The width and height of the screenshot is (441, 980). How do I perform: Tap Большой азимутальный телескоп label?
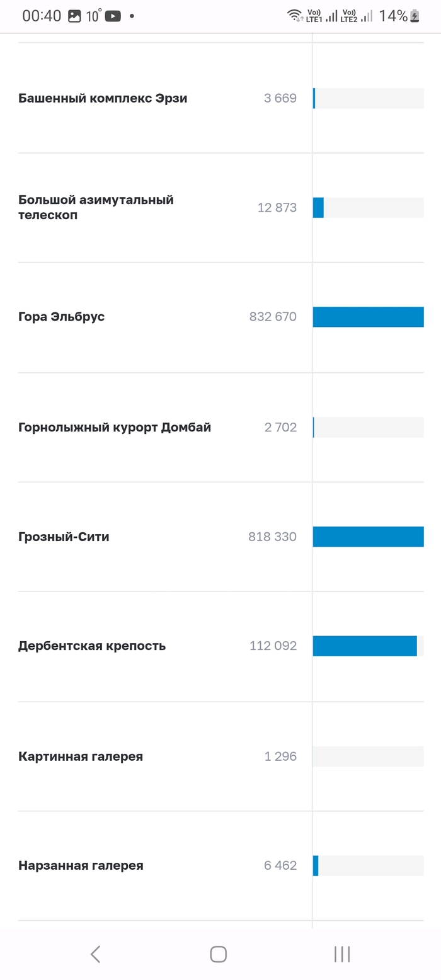coord(96,207)
